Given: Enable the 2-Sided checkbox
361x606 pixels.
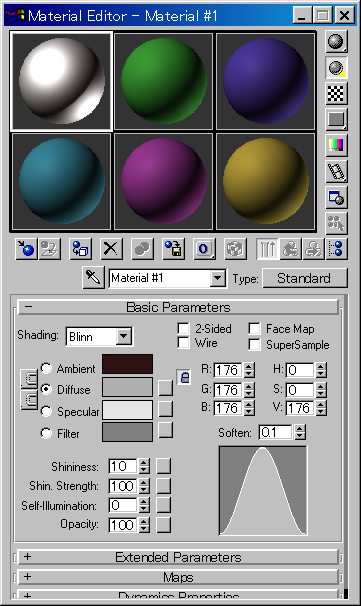Looking at the screenshot, I should coord(184,329).
